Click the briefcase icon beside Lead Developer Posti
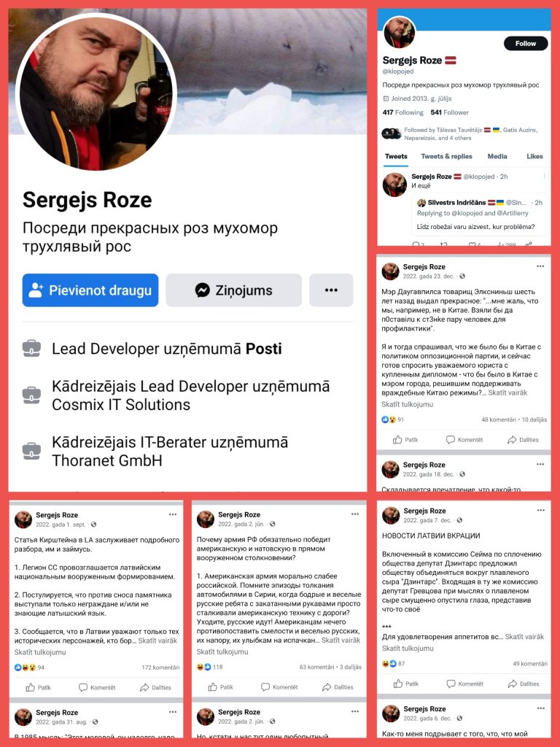The height and width of the screenshot is (747, 560). tap(32, 348)
